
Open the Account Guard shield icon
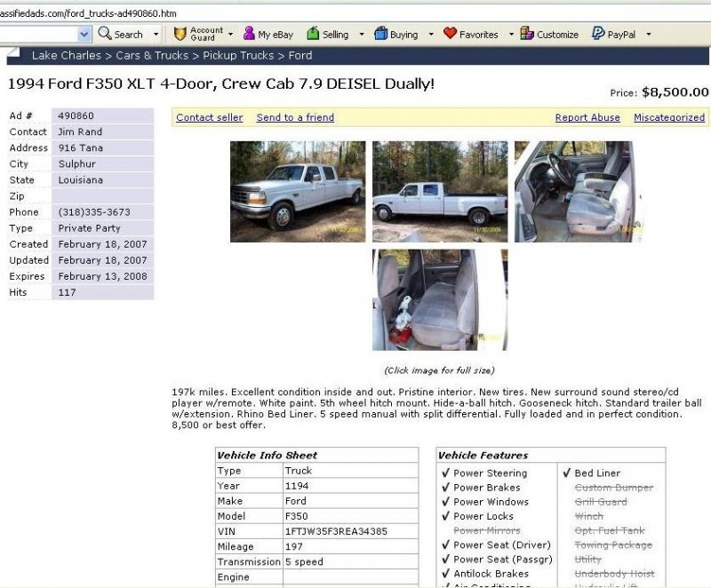[x=180, y=34]
